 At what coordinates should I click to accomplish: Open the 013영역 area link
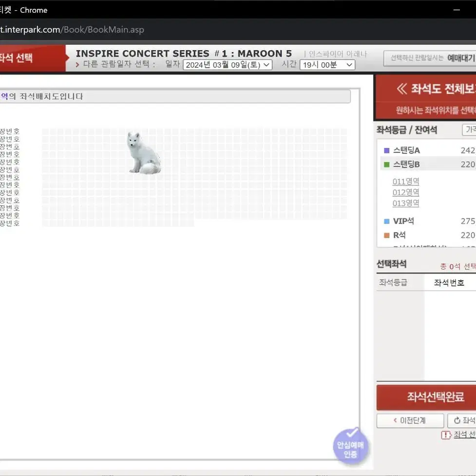[x=405, y=203]
